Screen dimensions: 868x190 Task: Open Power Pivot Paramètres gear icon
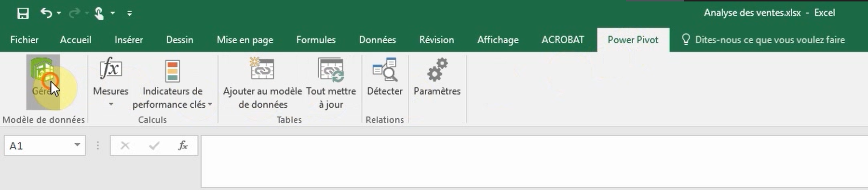click(x=437, y=70)
